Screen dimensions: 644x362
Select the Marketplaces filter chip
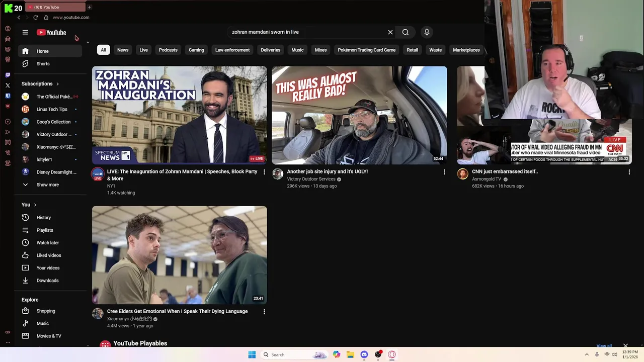[466, 50]
